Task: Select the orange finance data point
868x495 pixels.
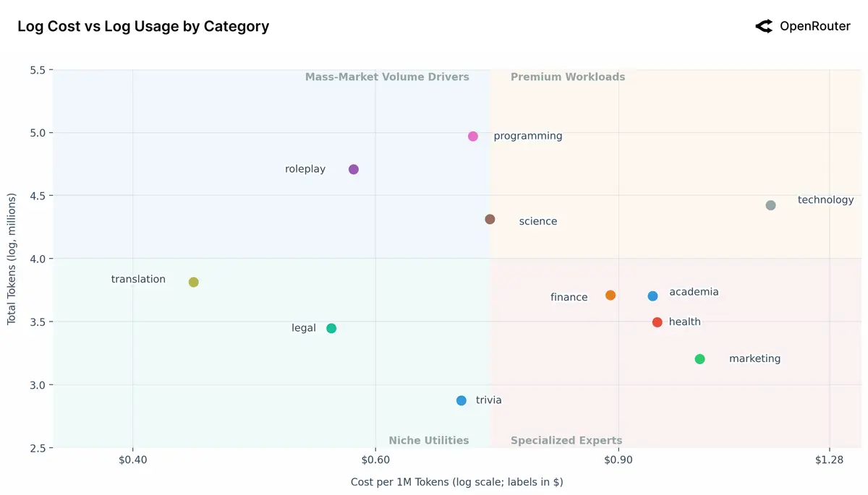Action: coord(610,296)
